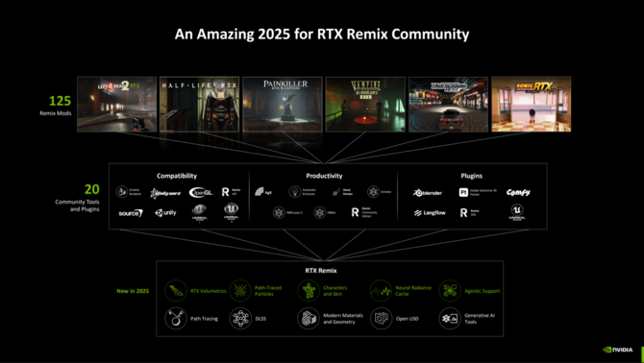
Task: Click the Generative AI Tools icon
Action: [x=450, y=318]
